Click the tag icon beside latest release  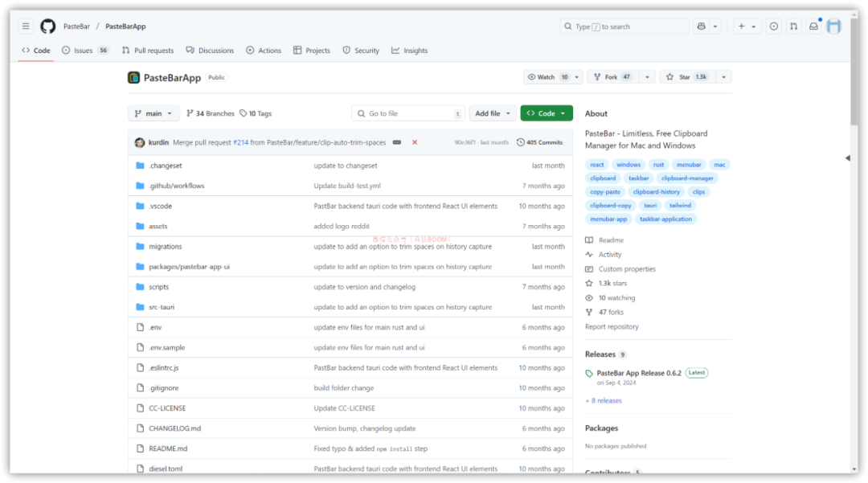589,374
